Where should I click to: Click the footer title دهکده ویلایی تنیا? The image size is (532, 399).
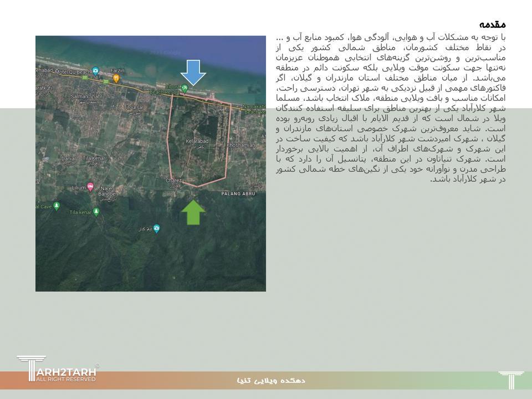click(271, 380)
